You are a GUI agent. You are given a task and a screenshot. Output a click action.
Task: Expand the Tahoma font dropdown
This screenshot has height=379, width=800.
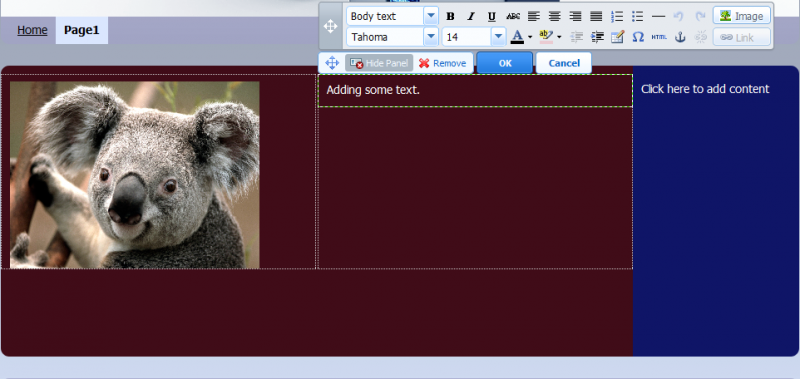click(x=431, y=37)
